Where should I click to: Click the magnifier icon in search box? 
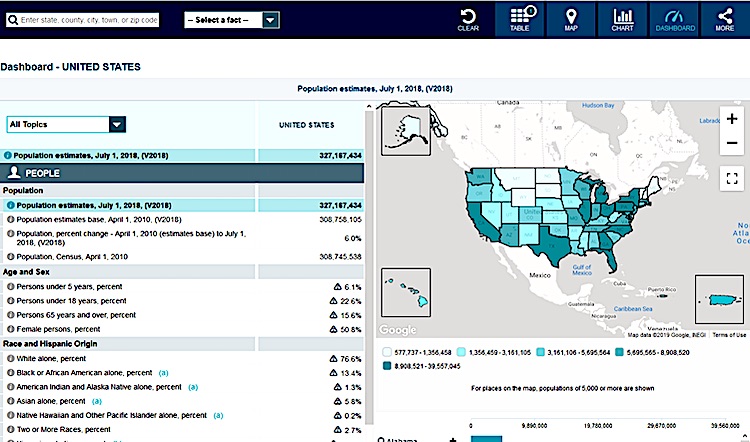(13, 20)
